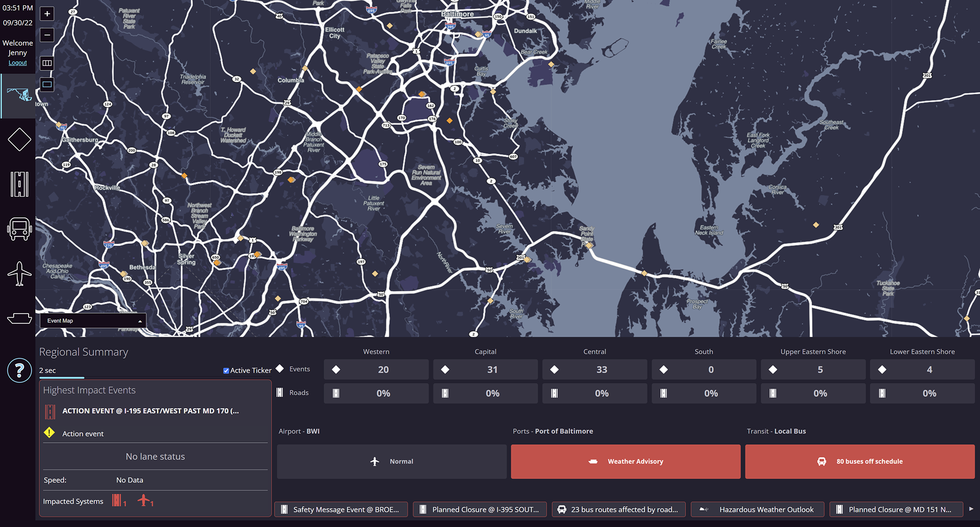Viewport: 980px width, 527px height.
Task: Click the road icon beside I-195 action event
Action: click(50, 411)
